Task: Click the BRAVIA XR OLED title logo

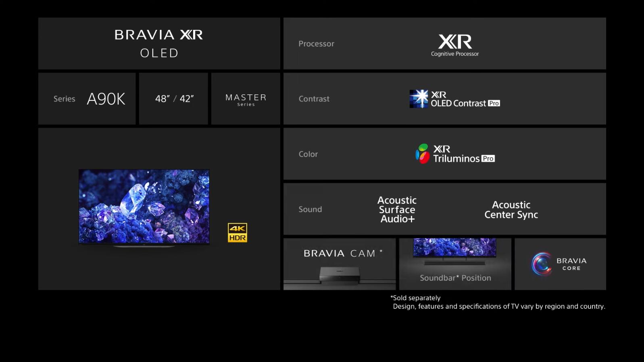Action: pos(159,43)
